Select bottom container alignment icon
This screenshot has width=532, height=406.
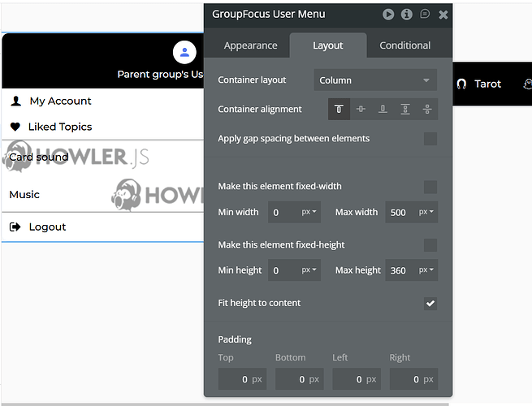click(x=383, y=110)
